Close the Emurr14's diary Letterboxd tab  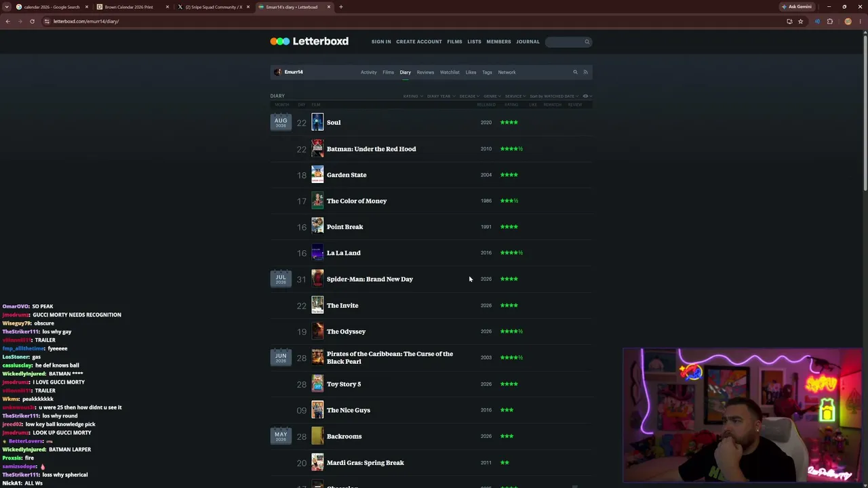pyautogui.click(x=329, y=7)
